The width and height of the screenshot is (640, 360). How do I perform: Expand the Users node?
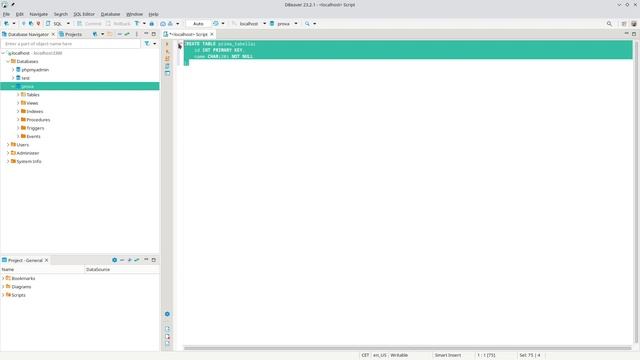[x=8, y=145]
